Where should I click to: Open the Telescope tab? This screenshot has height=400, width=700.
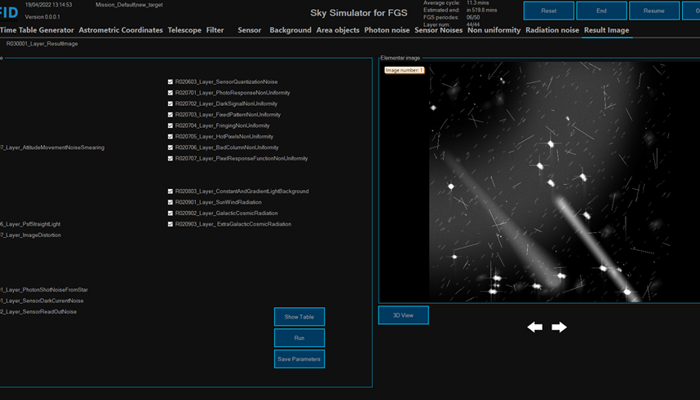click(184, 30)
